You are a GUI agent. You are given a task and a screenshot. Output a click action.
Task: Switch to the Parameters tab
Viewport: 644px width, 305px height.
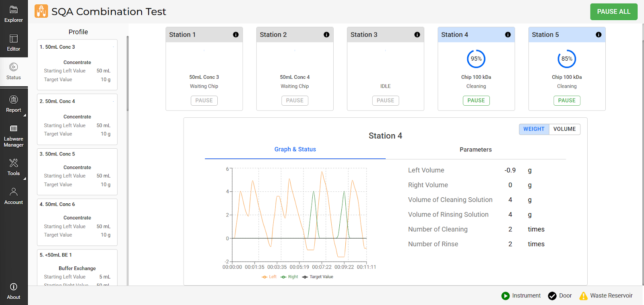tap(475, 149)
